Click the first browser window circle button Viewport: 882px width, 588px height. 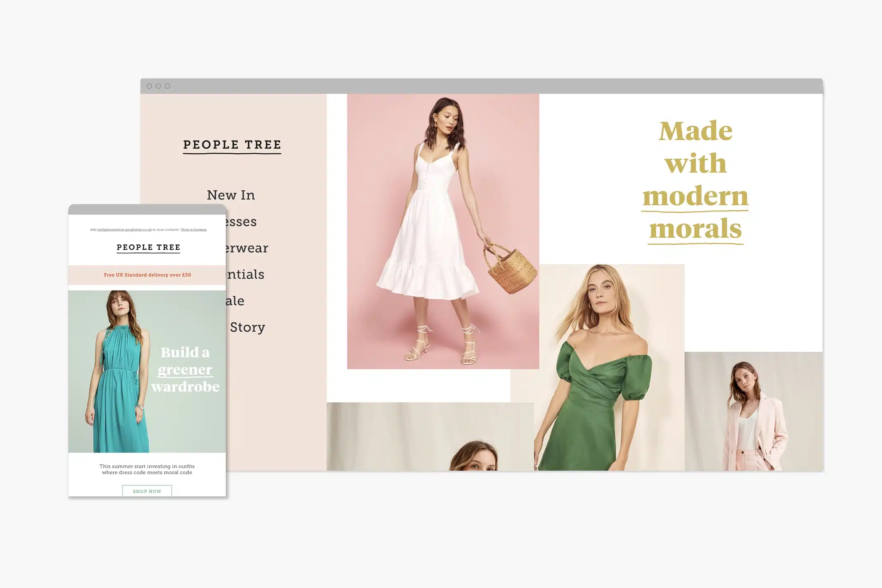point(149,86)
